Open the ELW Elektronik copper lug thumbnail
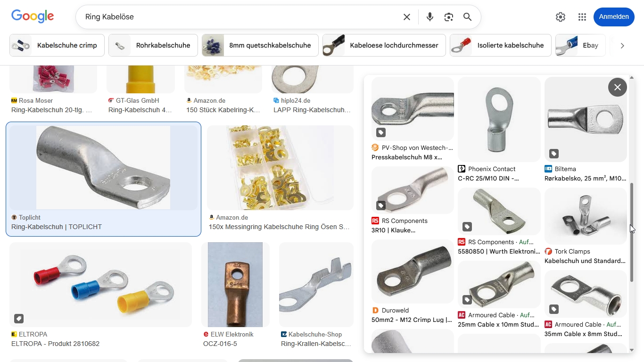Image resolution: width=644 pixels, height=362 pixels. (x=235, y=285)
